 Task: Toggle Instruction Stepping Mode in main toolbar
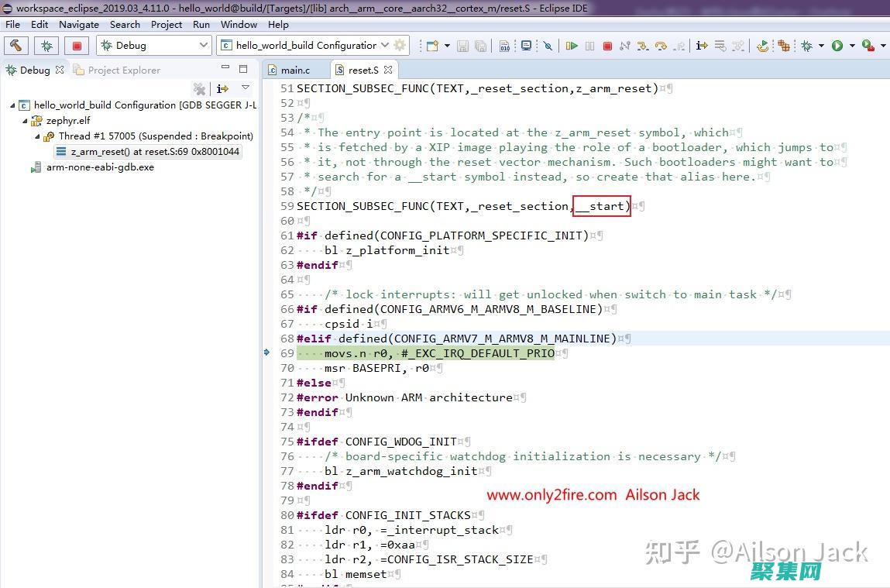[702, 46]
